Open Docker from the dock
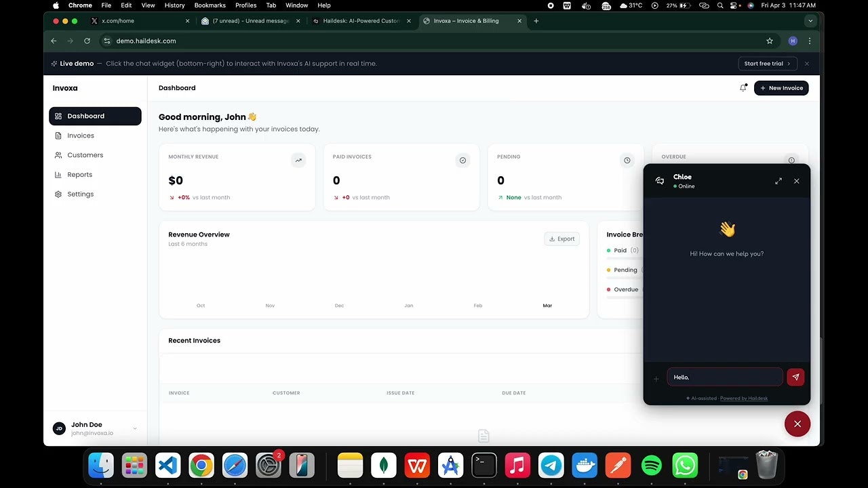Screen dimensions: 868x488 coord(585,466)
